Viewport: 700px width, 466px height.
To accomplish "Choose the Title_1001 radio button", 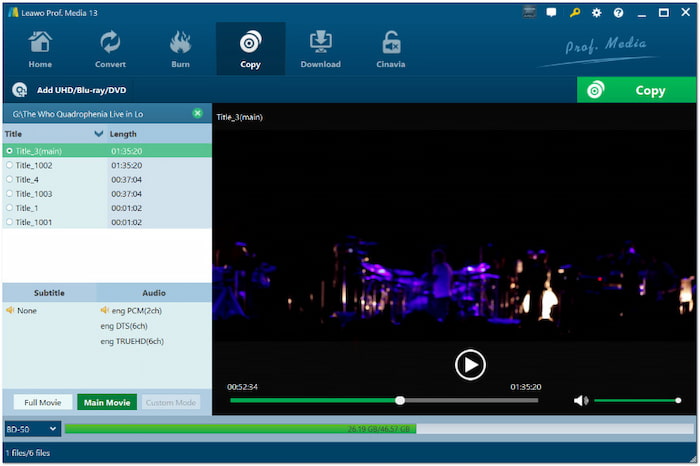I will [x=10, y=222].
